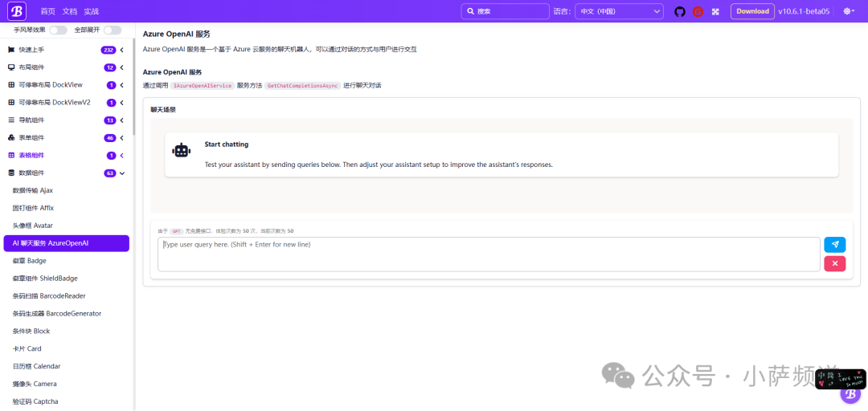The width and height of the screenshot is (868, 411).
Task: Toggle the 手风琴效果 switch
Action: pos(58,30)
